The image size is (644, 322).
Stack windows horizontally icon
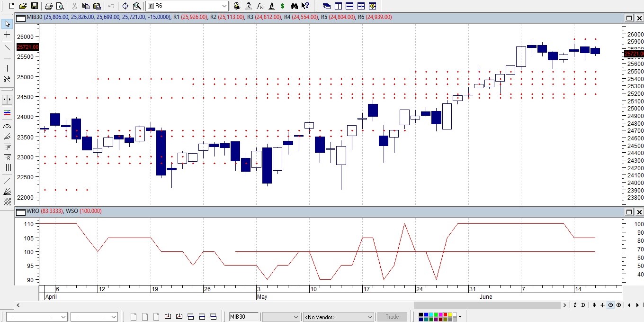coord(349,6)
